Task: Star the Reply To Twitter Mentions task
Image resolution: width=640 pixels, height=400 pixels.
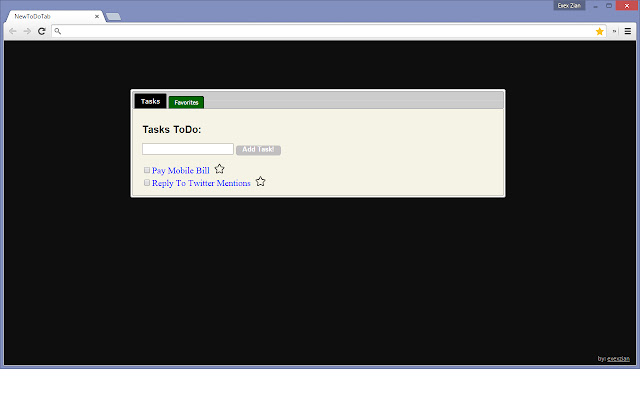Action: click(x=260, y=182)
